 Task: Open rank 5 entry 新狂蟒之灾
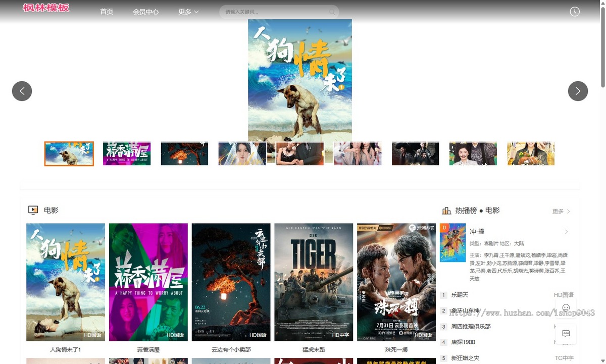click(x=465, y=358)
